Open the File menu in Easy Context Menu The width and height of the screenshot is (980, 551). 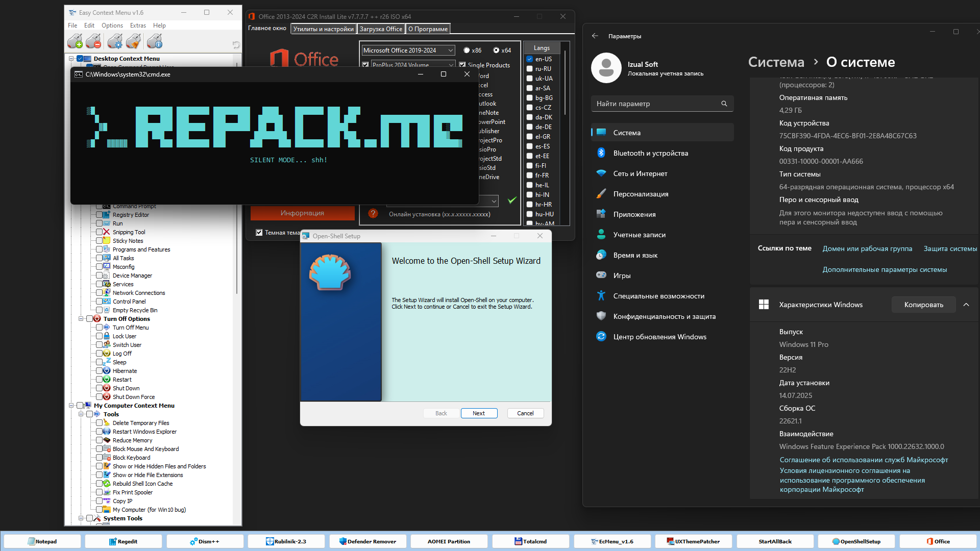pyautogui.click(x=72, y=26)
